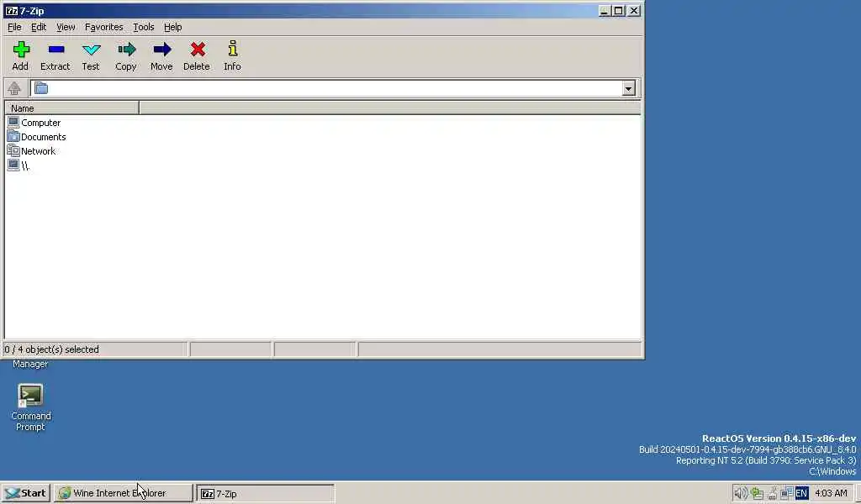Open the Info toolbar icon
Viewport: 861px width, 504px height.
click(233, 49)
